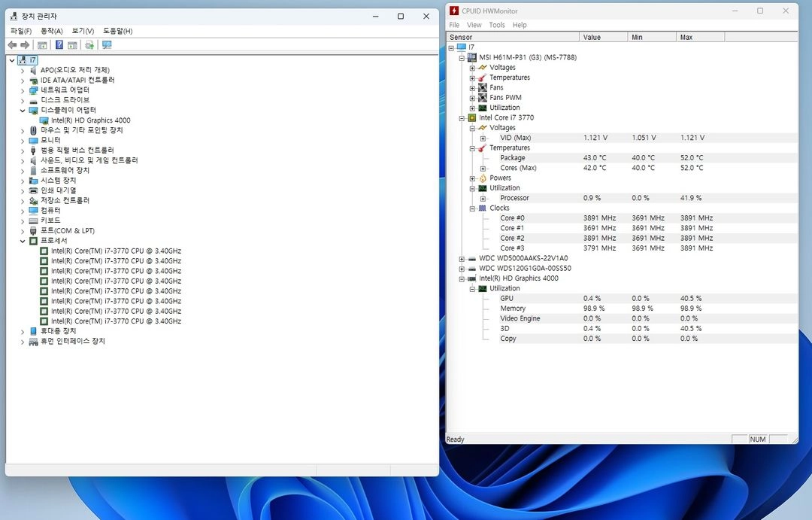This screenshot has width=812, height=520.
Task: Expand the motherboard Utilization node
Action: click(x=472, y=108)
